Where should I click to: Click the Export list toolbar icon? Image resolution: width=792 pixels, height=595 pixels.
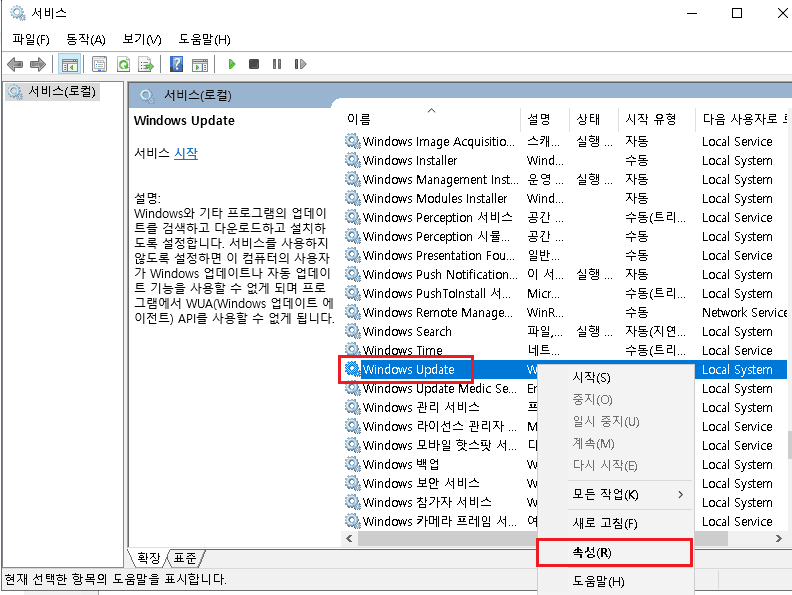146,64
